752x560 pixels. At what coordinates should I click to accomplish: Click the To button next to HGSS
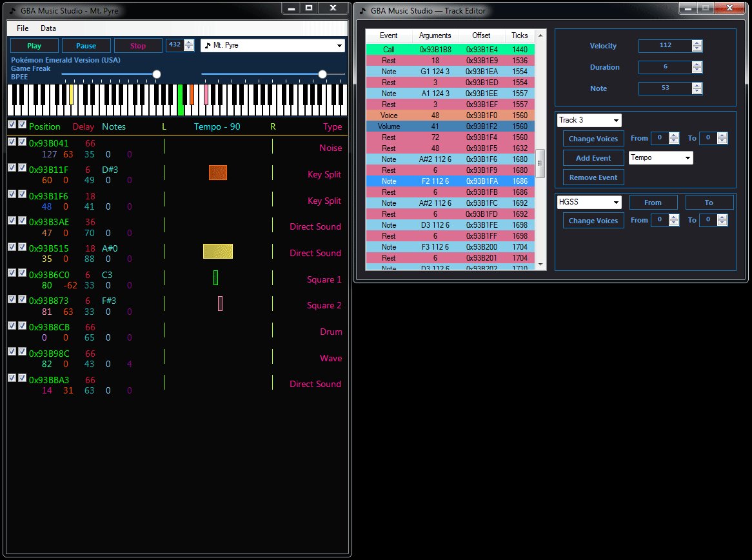[709, 203]
